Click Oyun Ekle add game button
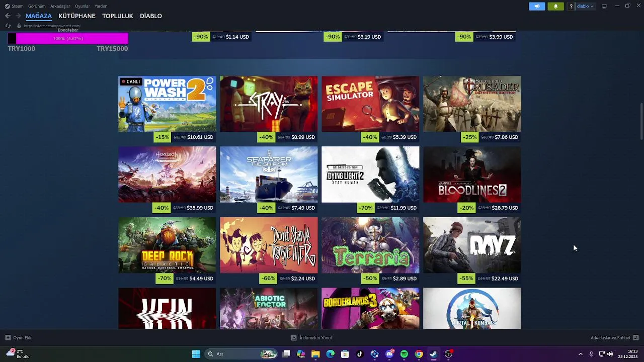 click(19, 338)
